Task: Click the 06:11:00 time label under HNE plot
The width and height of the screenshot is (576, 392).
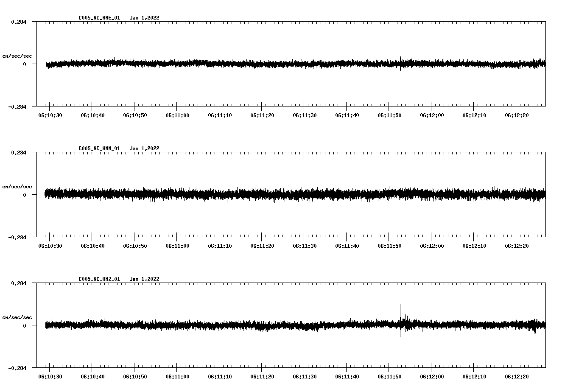Action: point(177,115)
